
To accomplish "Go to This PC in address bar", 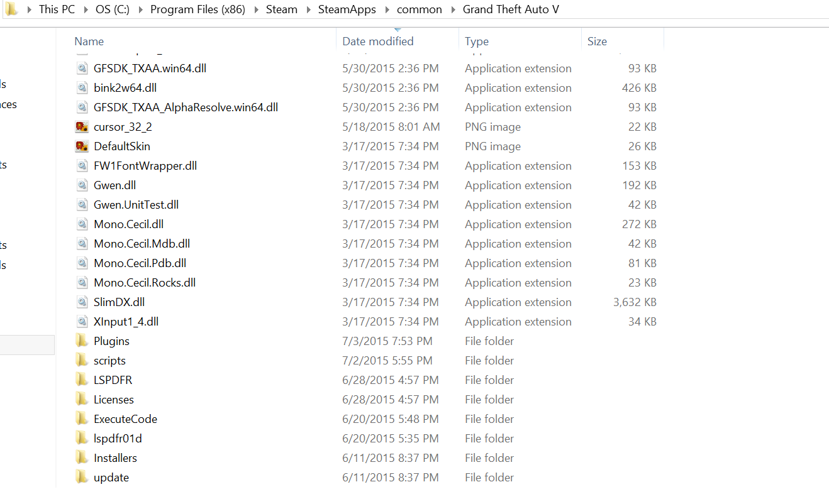I will 57,9.
